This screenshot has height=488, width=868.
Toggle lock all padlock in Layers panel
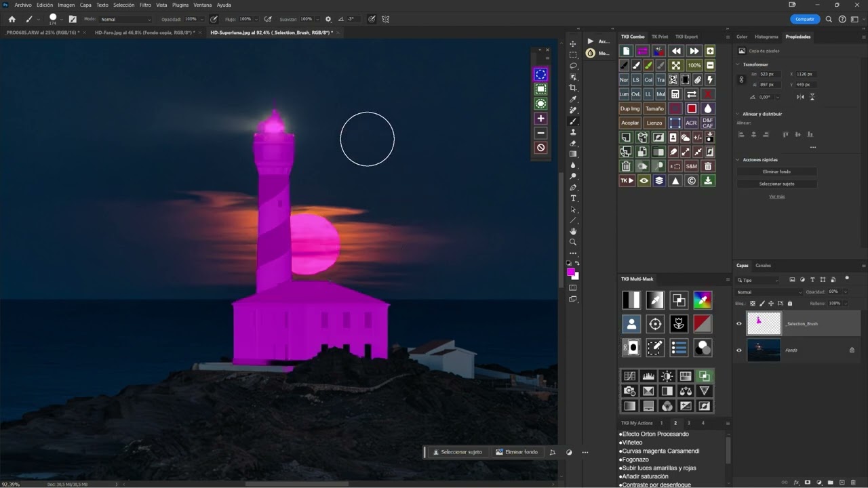point(790,304)
